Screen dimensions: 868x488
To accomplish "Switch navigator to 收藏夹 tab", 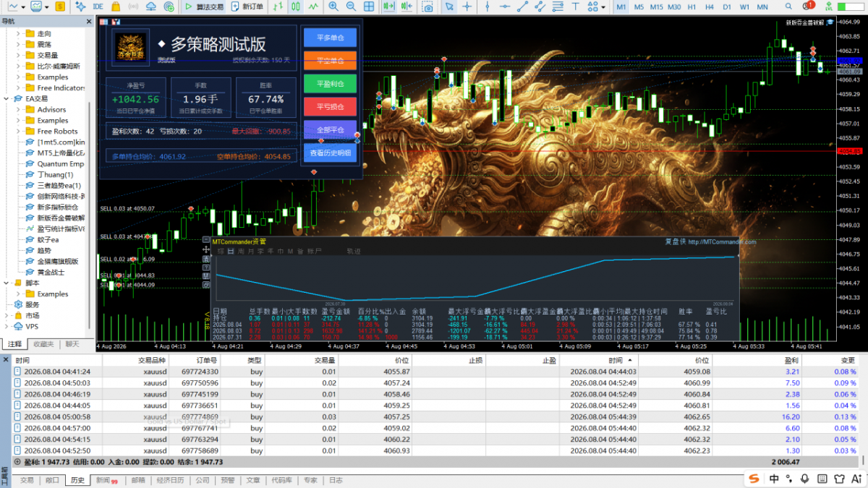I will [43, 344].
